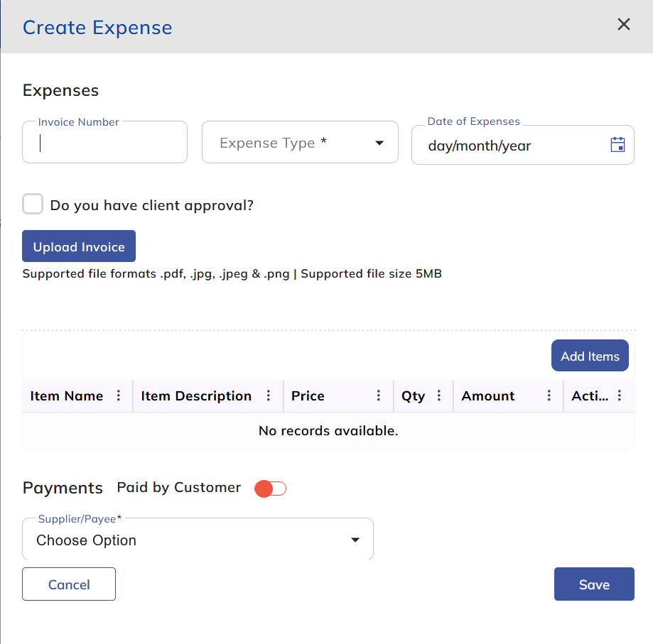Image resolution: width=653 pixels, height=644 pixels.
Task: Close the Create Expense dialog
Action: pyautogui.click(x=624, y=25)
